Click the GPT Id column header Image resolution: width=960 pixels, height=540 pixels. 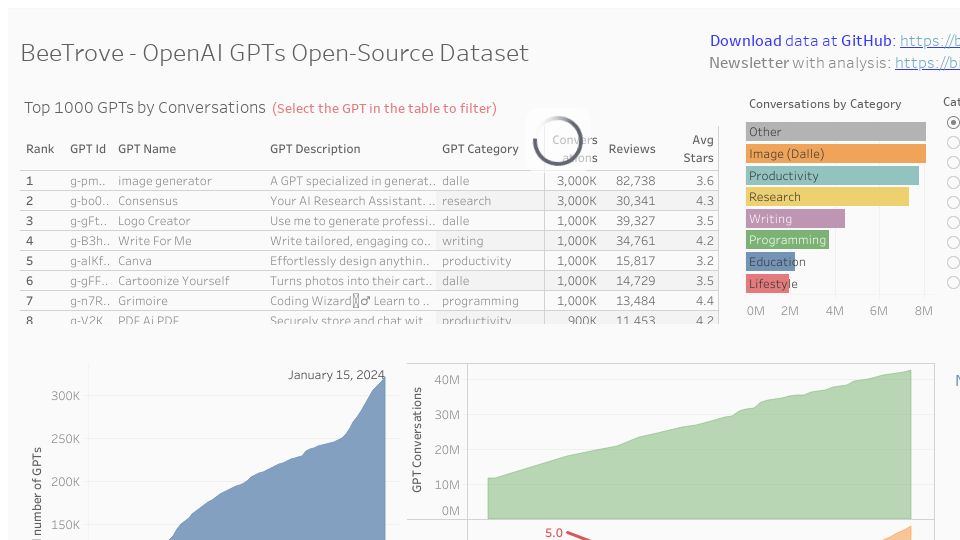pyautogui.click(x=88, y=149)
